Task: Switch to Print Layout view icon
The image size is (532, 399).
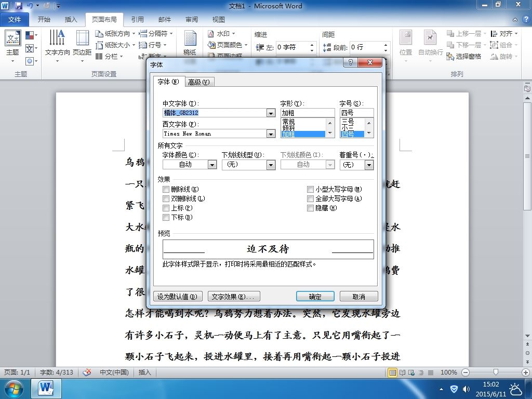Action: (393, 373)
